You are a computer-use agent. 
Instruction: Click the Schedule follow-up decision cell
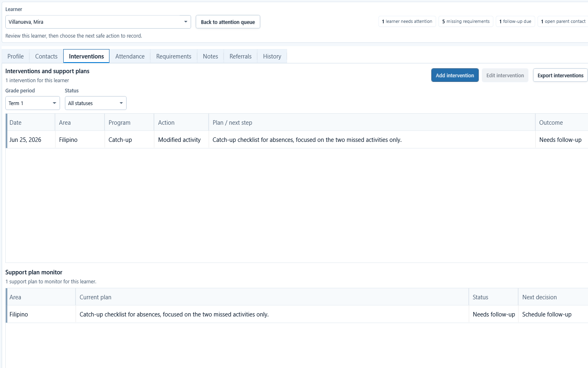(x=553, y=314)
